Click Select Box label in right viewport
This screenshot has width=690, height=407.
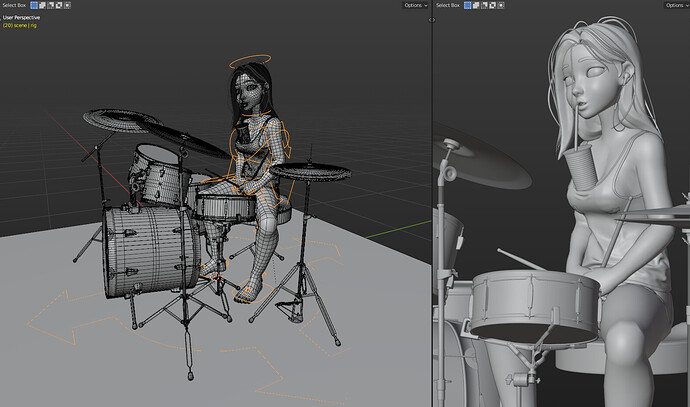448,5
